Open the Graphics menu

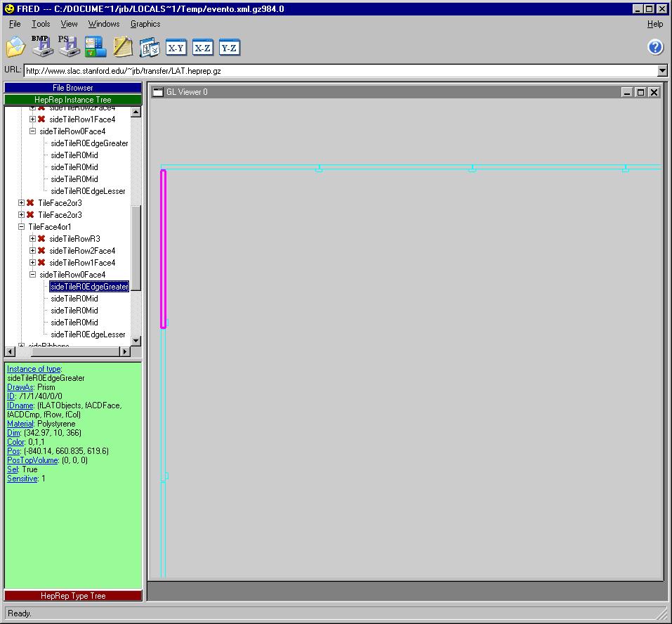coord(145,24)
